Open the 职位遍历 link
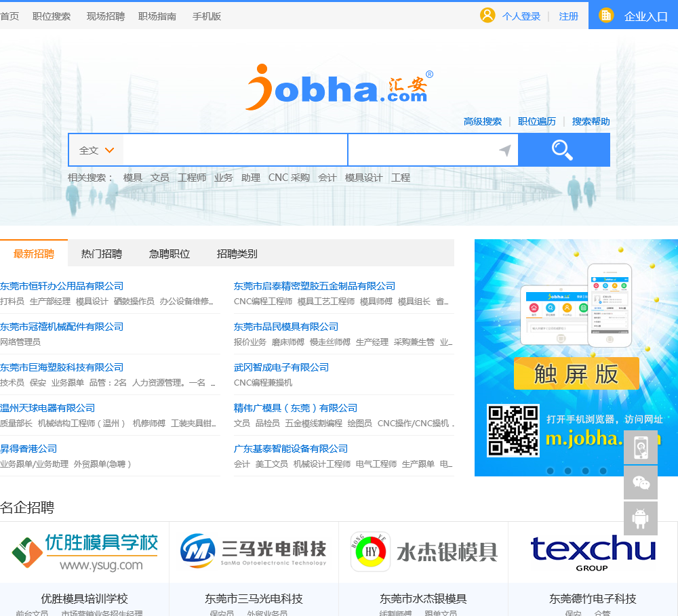 tap(536, 121)
